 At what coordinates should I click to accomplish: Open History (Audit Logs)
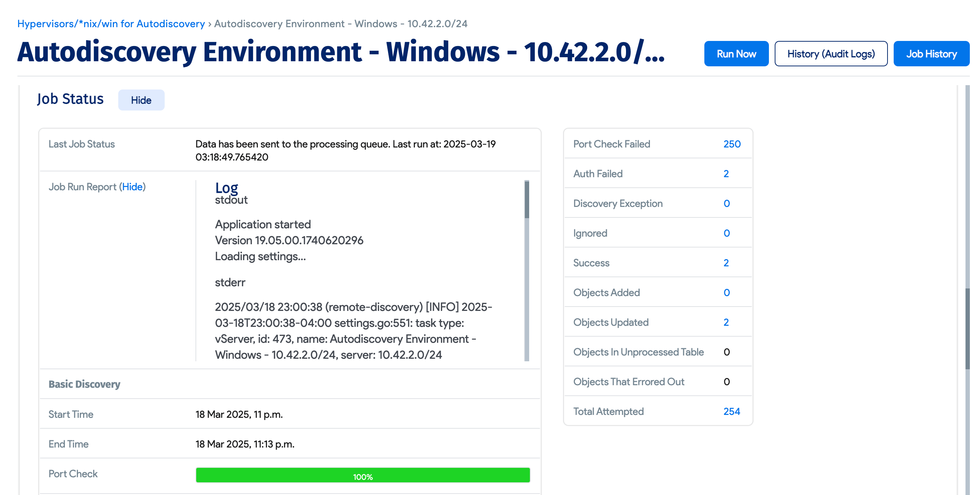click(x=831, y=54)
